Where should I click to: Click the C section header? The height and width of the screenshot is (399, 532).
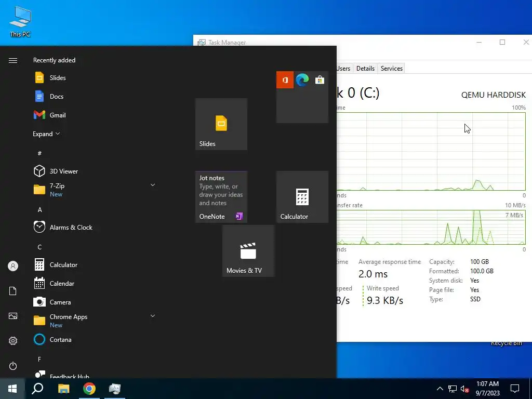pyautogui.click(x=39, y=247)
